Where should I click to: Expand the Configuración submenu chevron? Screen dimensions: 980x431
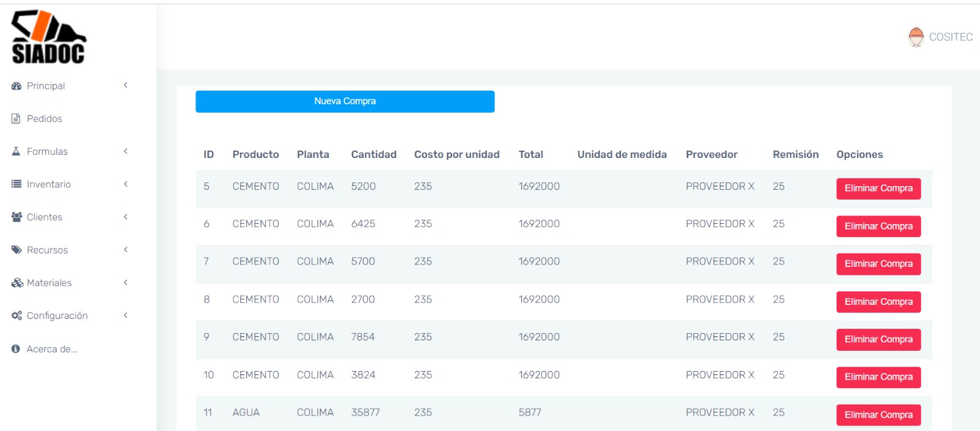click(x=126, y=316)
